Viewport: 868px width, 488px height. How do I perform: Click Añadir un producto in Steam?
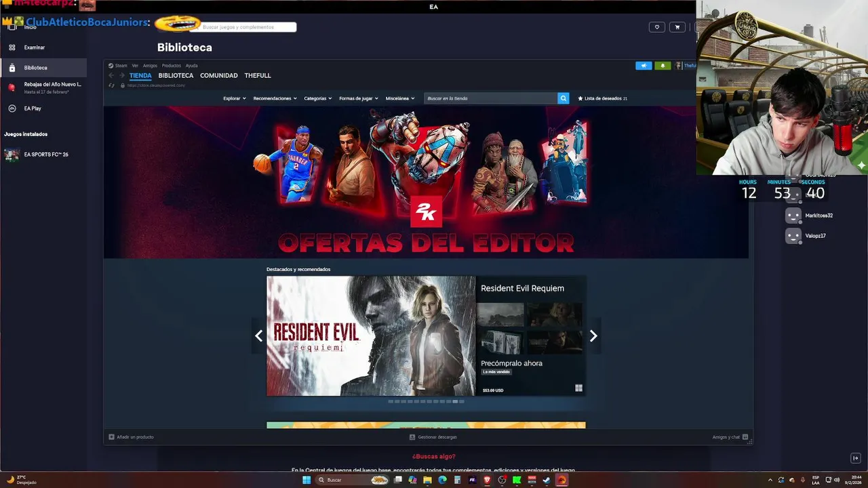click(x=131, y=437)
